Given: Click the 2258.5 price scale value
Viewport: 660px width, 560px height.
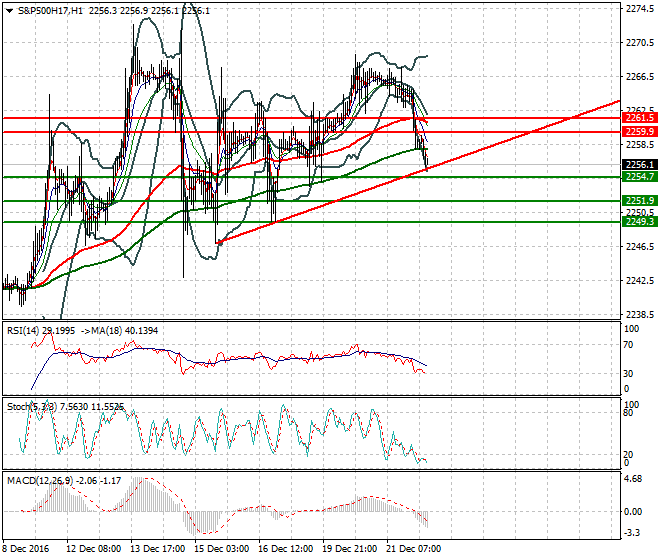Looking at the screenshot, I should (x=640, y=144).
